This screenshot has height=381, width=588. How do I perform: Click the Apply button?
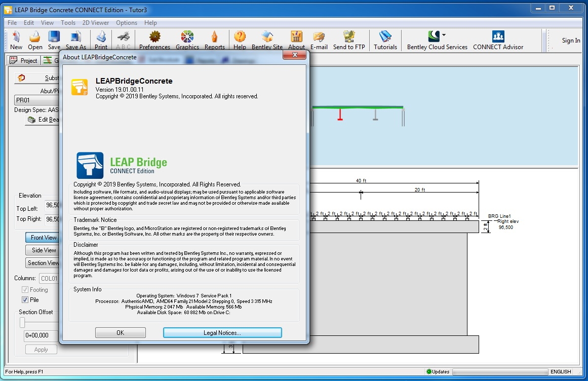(41, 350)
